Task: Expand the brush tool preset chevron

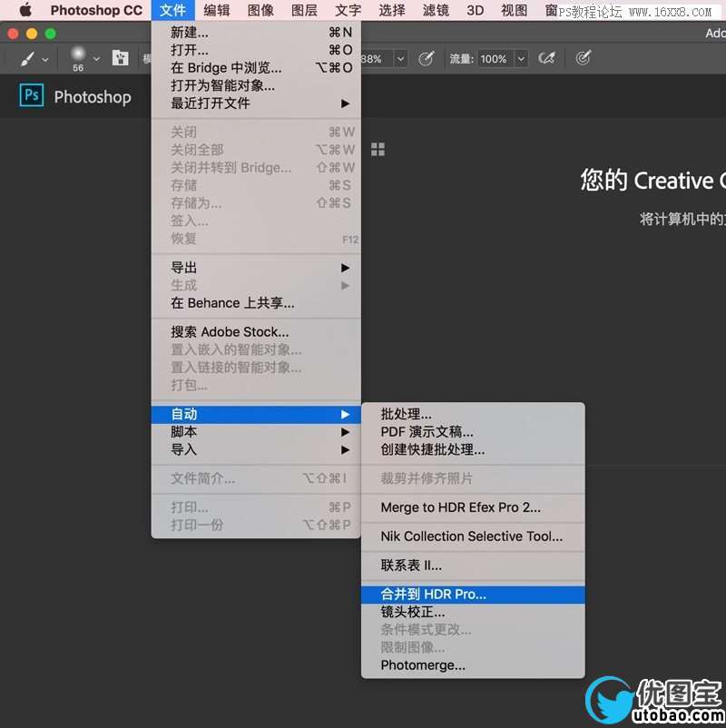Action: pyautogui.click(x=45, y=60)
